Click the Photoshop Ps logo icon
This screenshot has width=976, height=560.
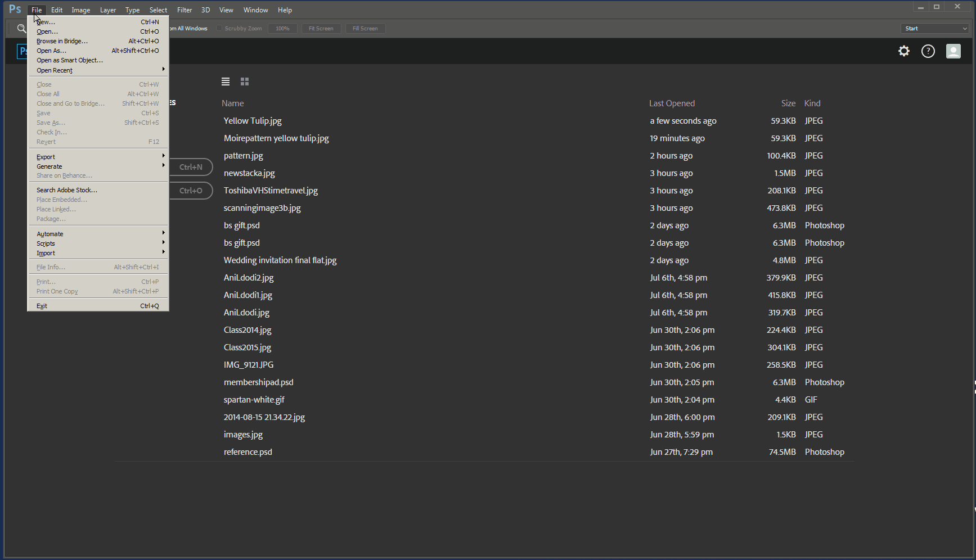[15, 10]
